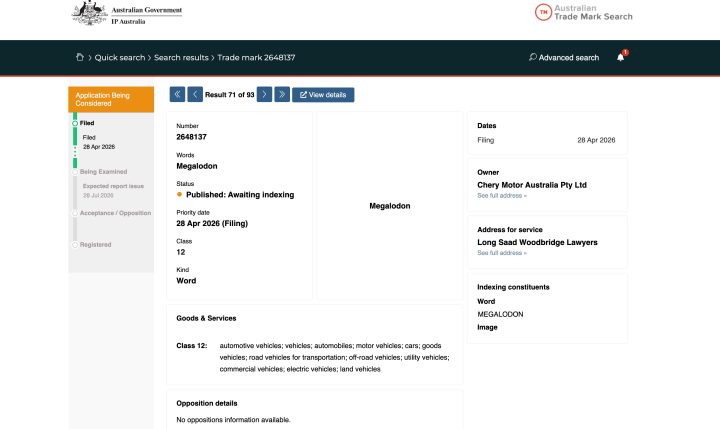Select the Registered timeline stage
This screenshot has height=429, width=720.
pos(96,245)
